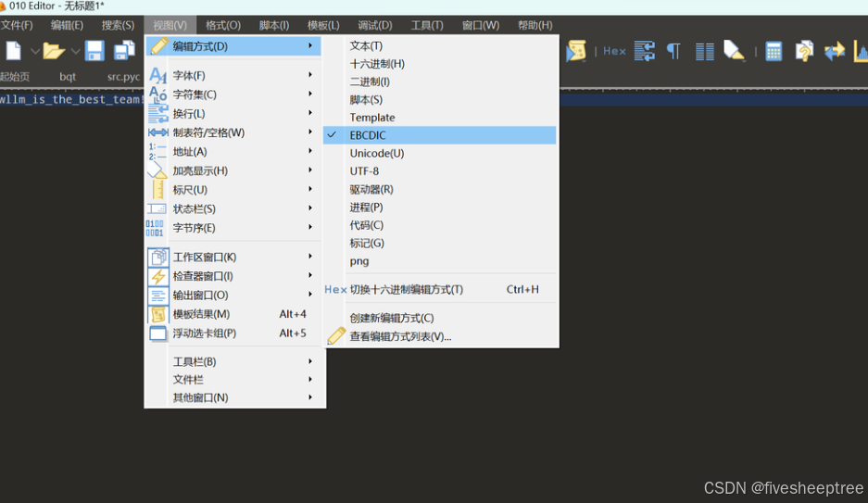Image resolution: width=868 pixels, height=503 pixels.
Task: Select 十六进制(H) edit mode
Action: click(439, 64)
